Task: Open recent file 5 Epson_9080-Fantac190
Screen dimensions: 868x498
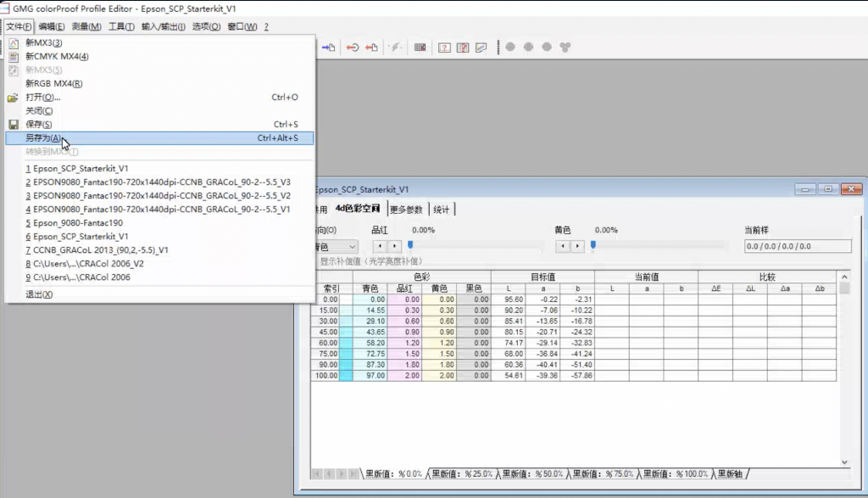Action: [x=159, y=222]
